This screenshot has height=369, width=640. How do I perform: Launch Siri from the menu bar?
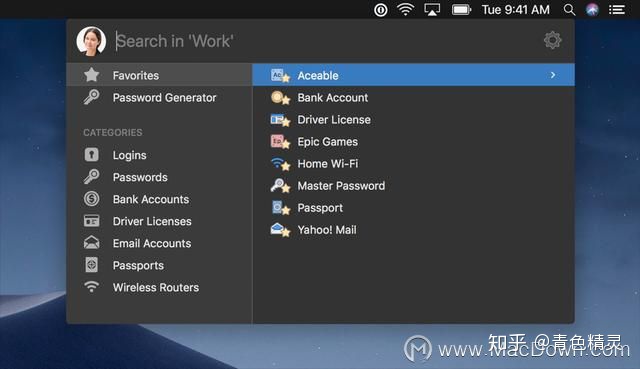coord(592,9)
